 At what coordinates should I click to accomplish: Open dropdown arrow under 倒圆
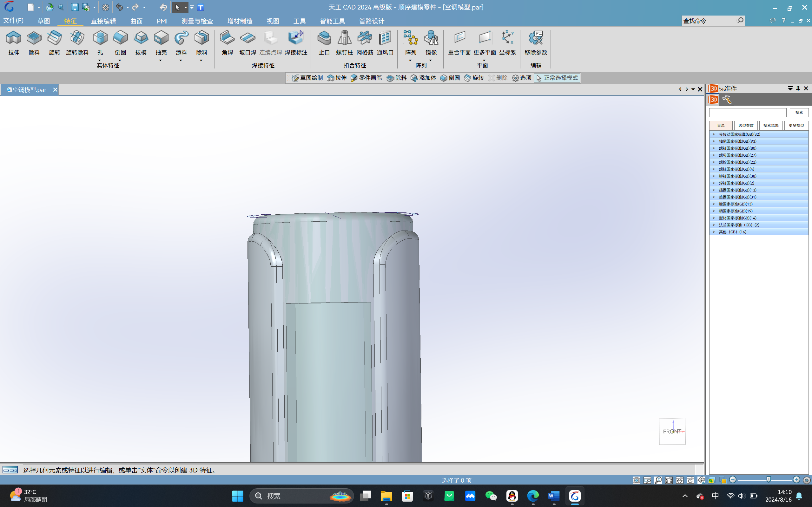pyautogui.click(x=120, y=60)
